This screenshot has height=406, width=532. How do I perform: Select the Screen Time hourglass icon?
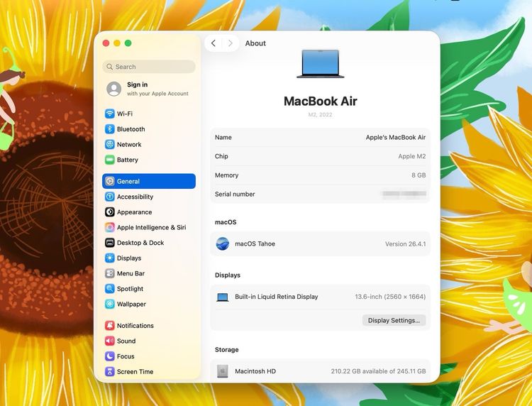click(109, 371)
